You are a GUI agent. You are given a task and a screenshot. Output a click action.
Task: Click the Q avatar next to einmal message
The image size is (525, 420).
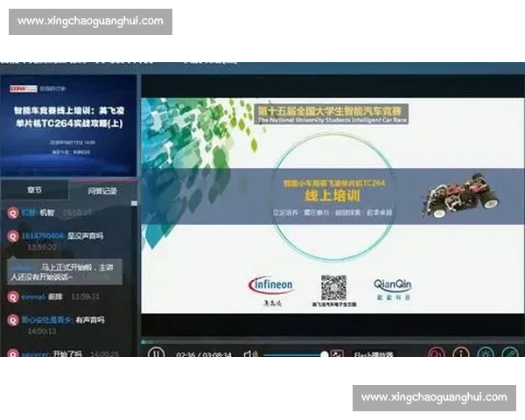pyautogui.click(x=12, y=297)
